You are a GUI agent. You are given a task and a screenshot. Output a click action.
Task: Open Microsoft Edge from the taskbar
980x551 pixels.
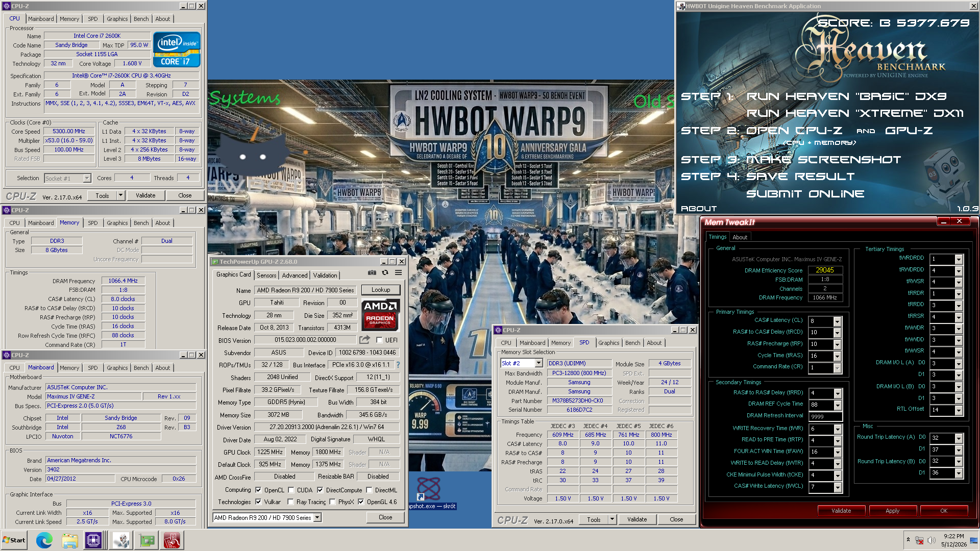(44, 540)
